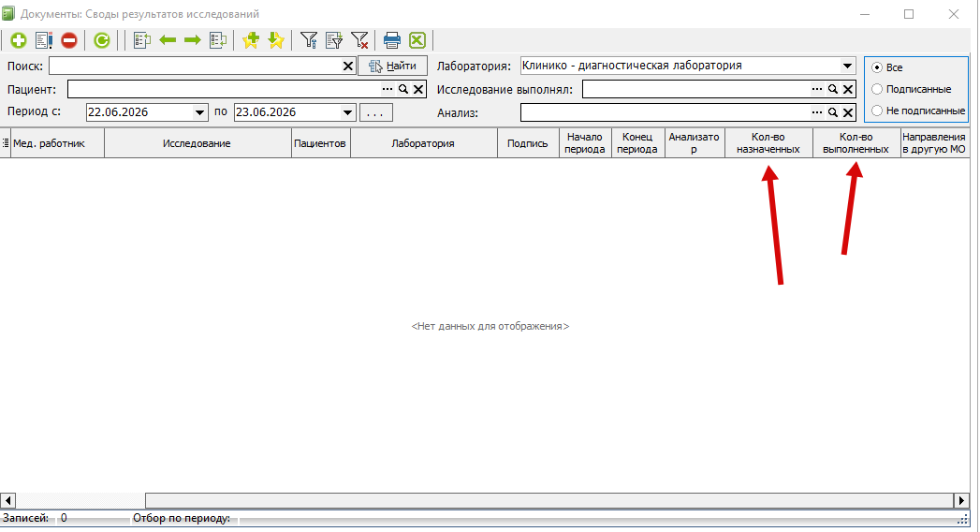Clear the Поиск search field
The image size is (980, 532).
pos(348,66)
